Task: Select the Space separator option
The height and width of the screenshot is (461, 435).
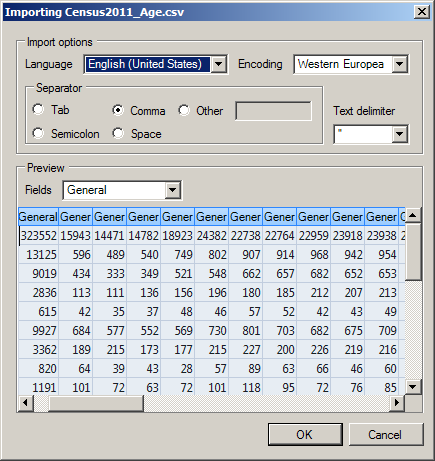Action: [118, 133]
